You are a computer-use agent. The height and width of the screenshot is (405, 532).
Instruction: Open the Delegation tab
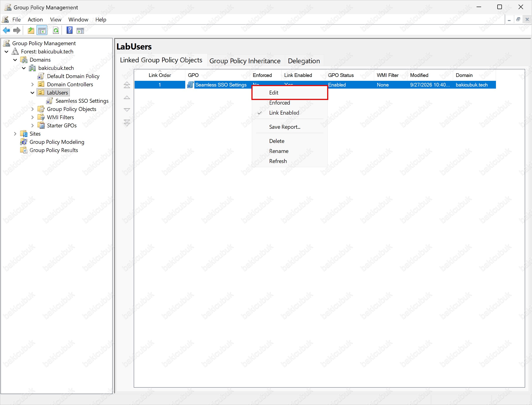point(304,61)
